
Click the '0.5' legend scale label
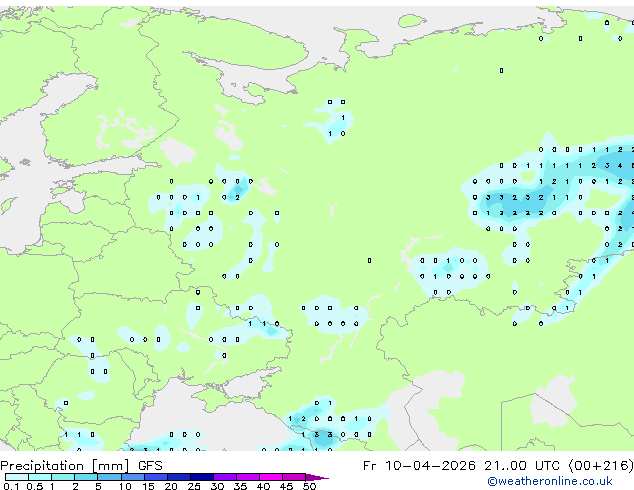pos(35,486)
